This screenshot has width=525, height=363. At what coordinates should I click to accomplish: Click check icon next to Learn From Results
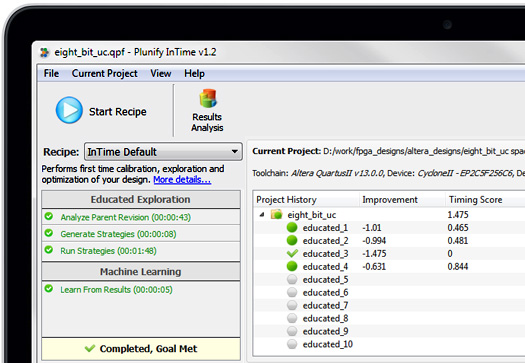click(49, 288)
